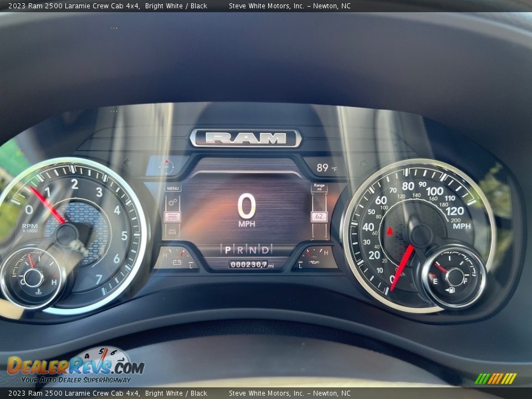Screen dimensions: 532x399
Task: Click the red speedometer needle
Action: point(402,267)
